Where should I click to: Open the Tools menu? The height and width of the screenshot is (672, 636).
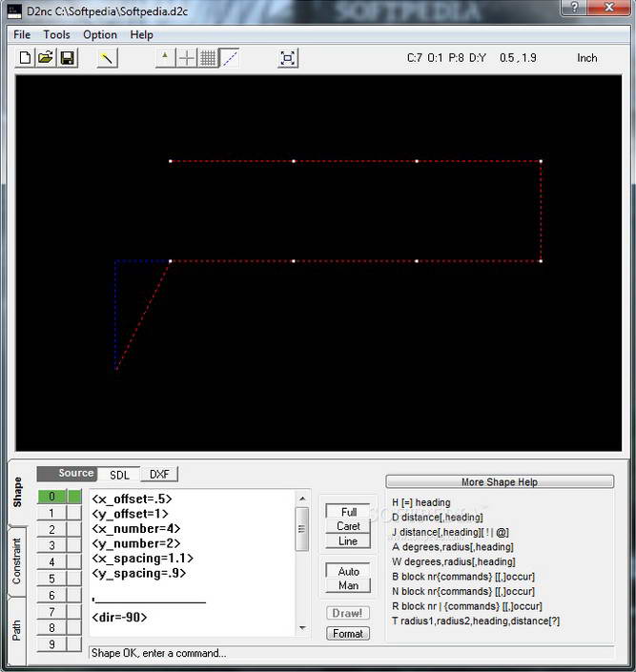(56, 34)
